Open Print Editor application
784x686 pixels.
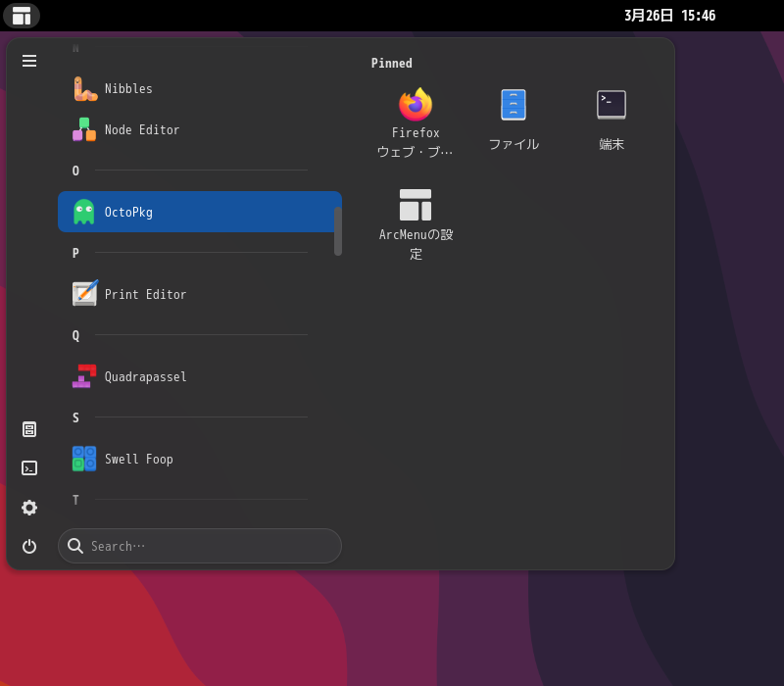(200, 294)
